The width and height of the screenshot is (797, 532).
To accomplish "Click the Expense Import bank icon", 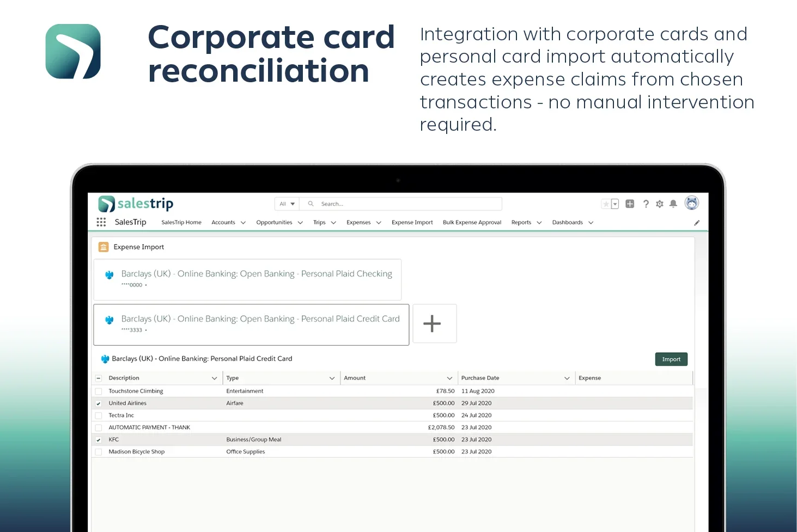I will pyautogui.click(x=104, y=247).
